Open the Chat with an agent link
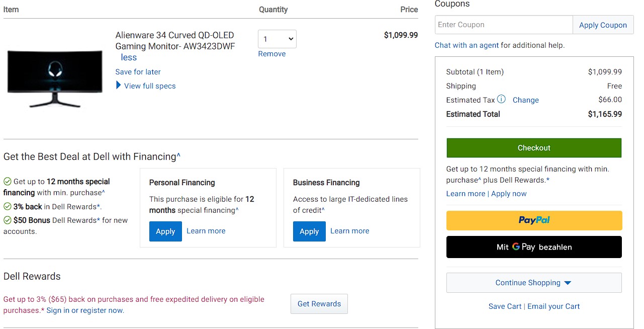The height and width of the screenshot is (329, 644). (x=467, y=45)
